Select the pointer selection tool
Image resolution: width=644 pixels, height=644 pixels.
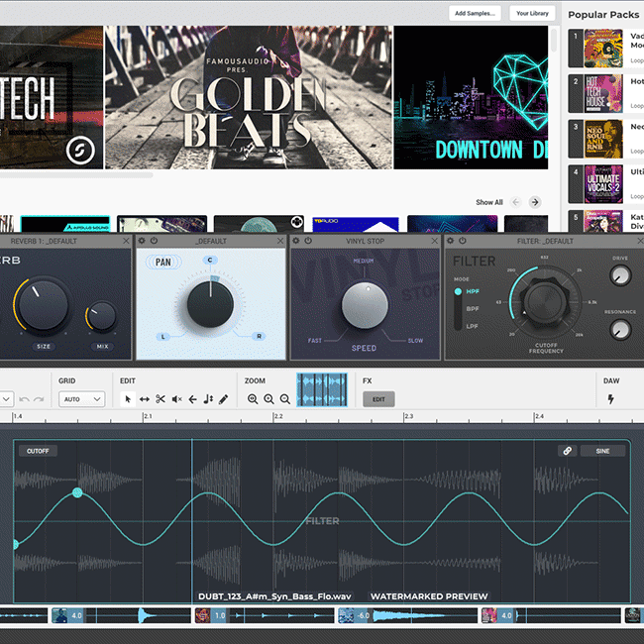[128, 399]
